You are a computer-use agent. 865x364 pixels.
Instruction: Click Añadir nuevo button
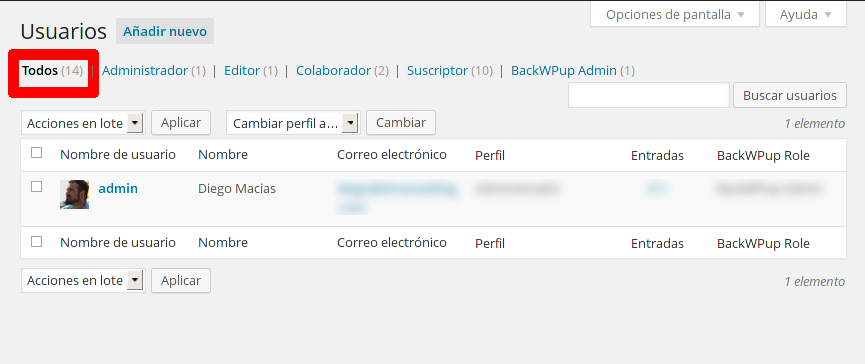165,31
